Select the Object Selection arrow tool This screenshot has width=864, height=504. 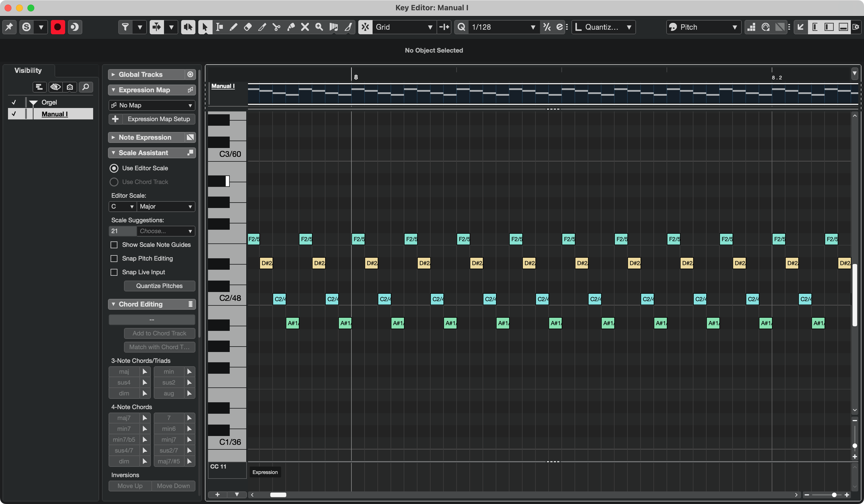point(205,27)
